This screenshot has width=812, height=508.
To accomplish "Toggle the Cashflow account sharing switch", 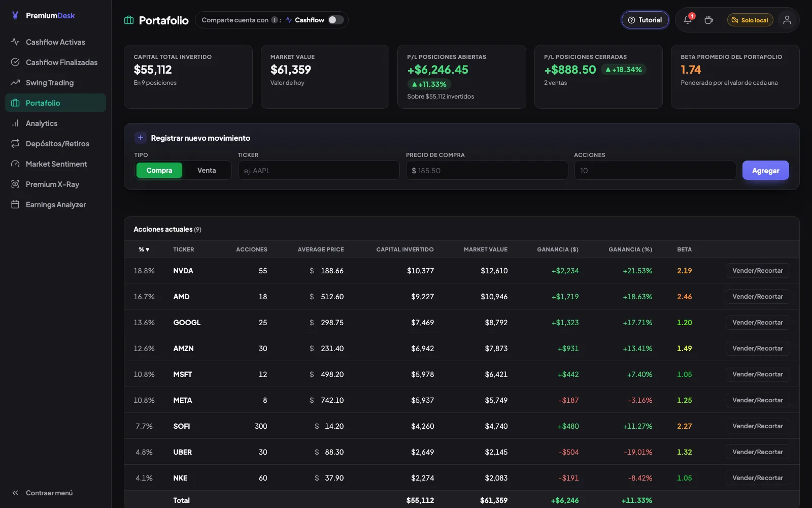I will coord(336,20).
